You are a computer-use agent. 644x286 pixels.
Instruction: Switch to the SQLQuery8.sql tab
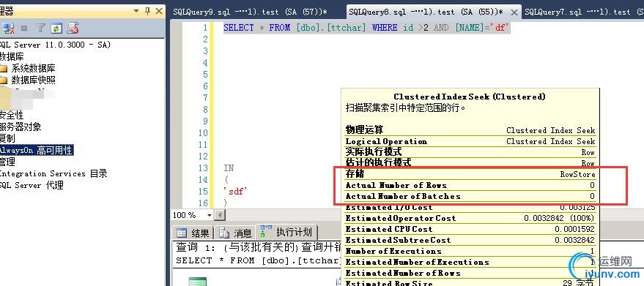point(426,12)
